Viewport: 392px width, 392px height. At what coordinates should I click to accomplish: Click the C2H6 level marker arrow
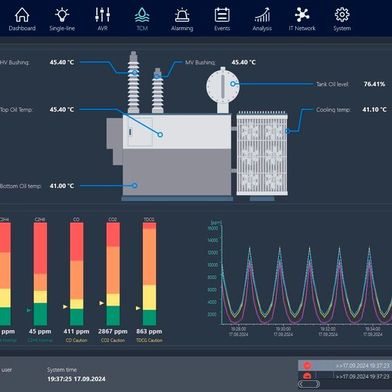29,310
